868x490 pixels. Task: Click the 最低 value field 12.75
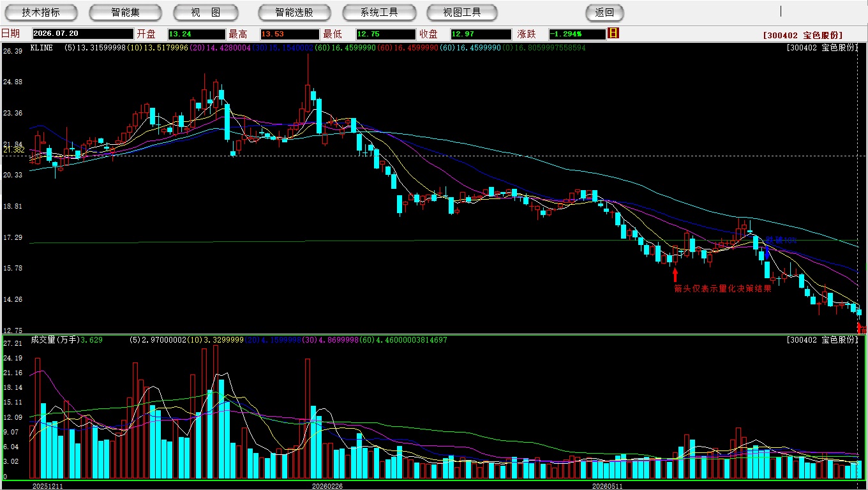386,34
